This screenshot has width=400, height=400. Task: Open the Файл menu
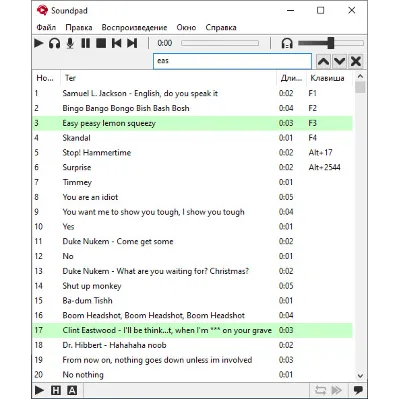(46, 27)
